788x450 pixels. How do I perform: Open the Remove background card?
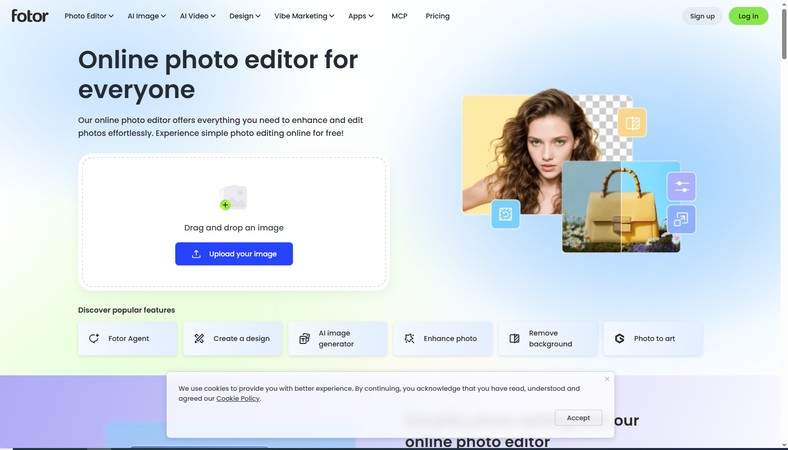(548, 338)
